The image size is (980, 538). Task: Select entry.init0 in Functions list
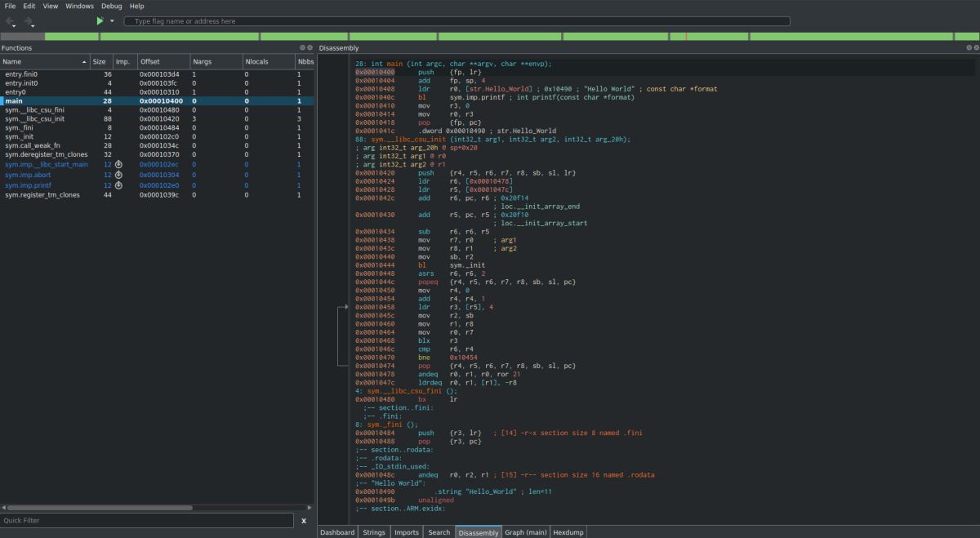(x=157, y=83)
